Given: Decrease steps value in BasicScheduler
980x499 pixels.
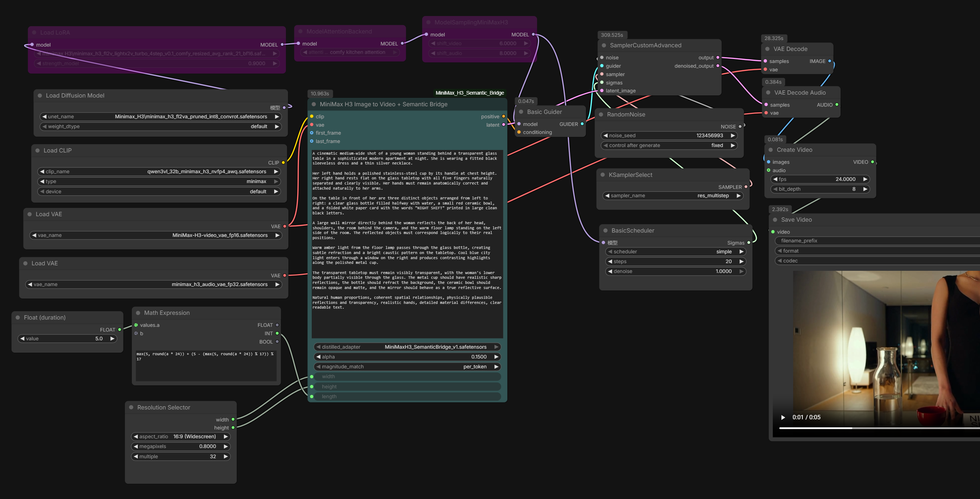Looking at the screenshot, I should click(x=610, y=261).
